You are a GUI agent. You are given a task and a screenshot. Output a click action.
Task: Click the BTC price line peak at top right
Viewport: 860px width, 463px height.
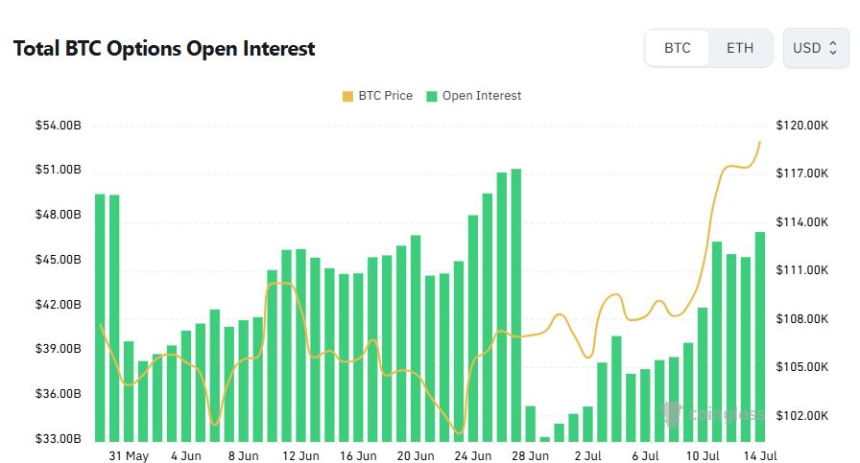tap(760, 142)
